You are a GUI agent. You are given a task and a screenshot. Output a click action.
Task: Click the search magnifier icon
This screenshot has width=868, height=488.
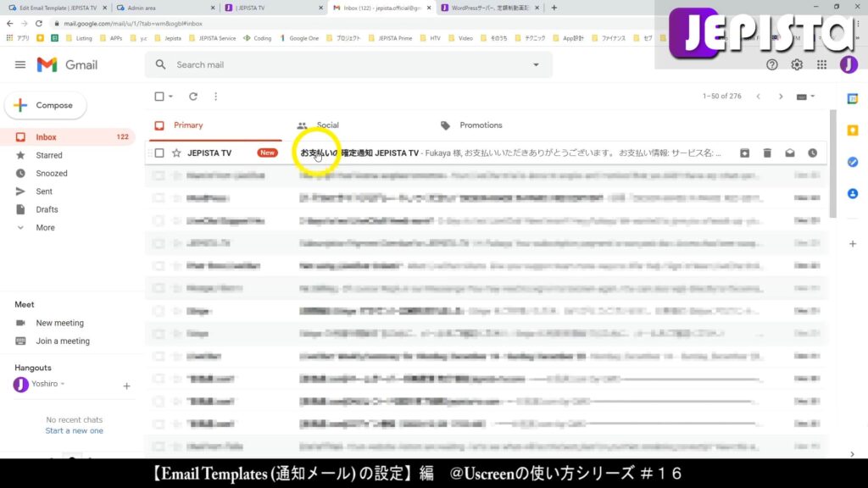[160, 64]
